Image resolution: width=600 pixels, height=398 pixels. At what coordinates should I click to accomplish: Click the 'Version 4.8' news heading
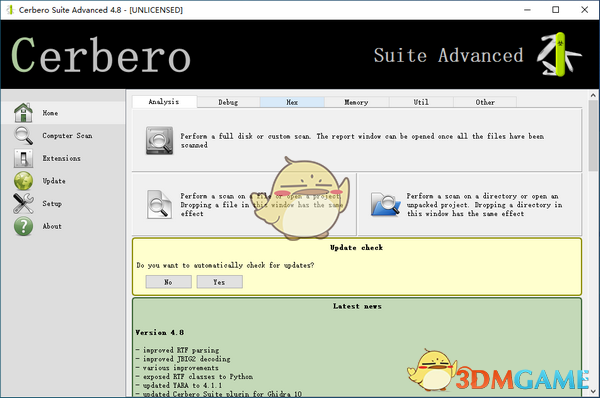click(160, 332)
